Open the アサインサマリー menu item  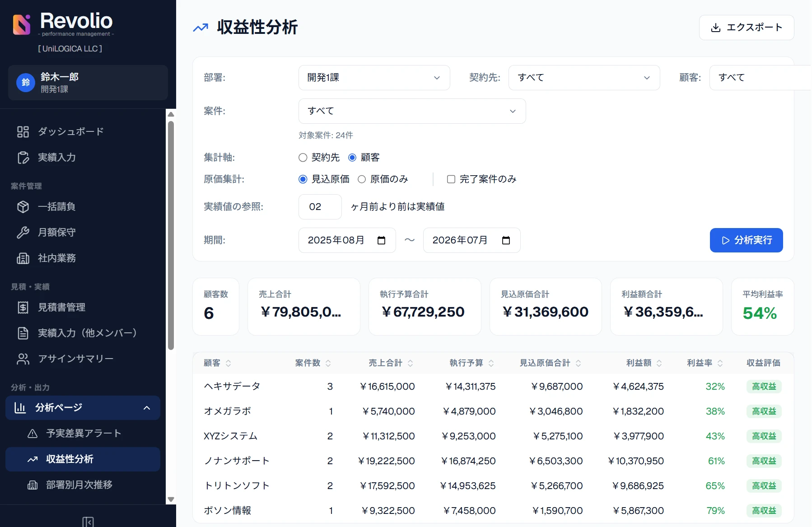click(x=83, y=359)
